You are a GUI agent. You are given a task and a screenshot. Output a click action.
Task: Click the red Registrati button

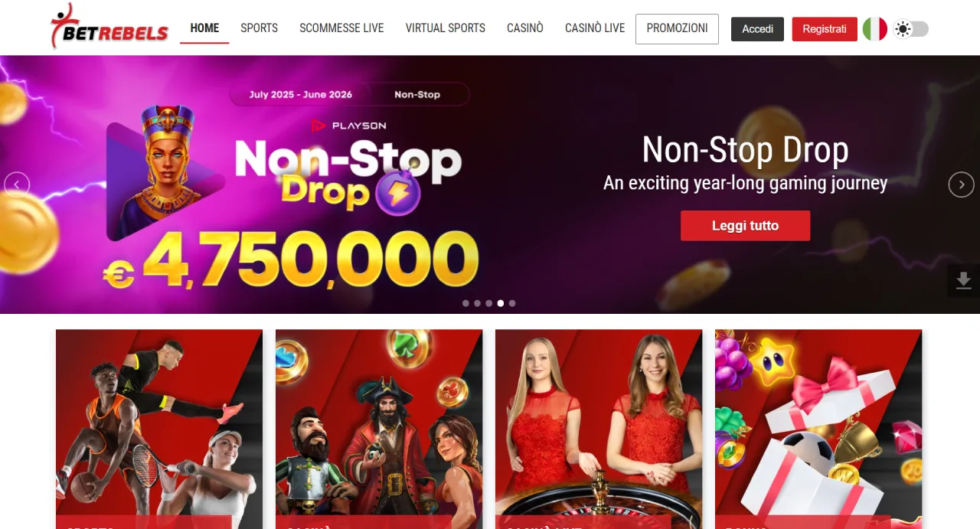click(825, 29)
